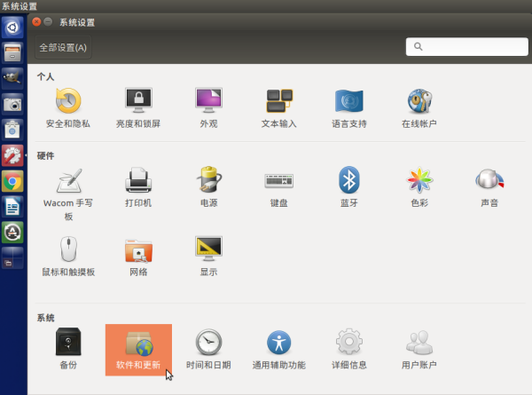Launch GIMP from the launcher

click(12, 78)
